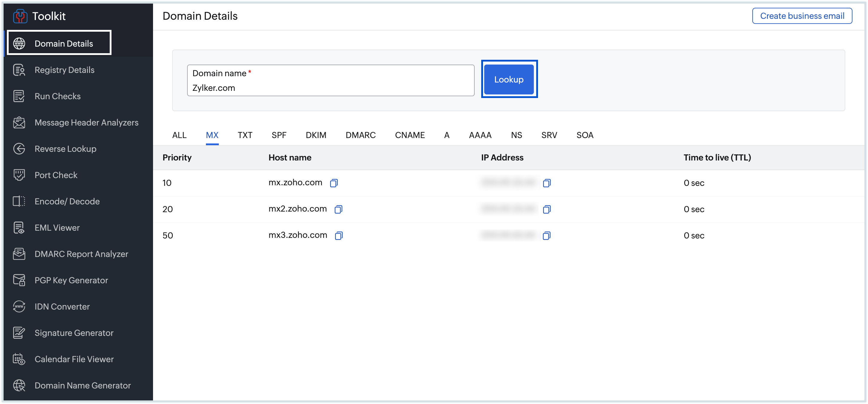Screen dimensions: 868x404
Task: Open the PGP Key Generator
Action: click(71, 280)
